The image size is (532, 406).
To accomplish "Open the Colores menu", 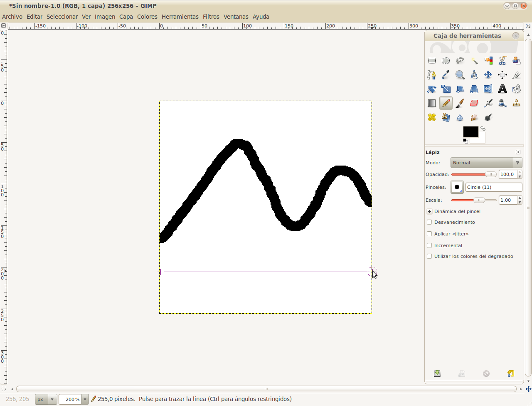I will [147, 17].
